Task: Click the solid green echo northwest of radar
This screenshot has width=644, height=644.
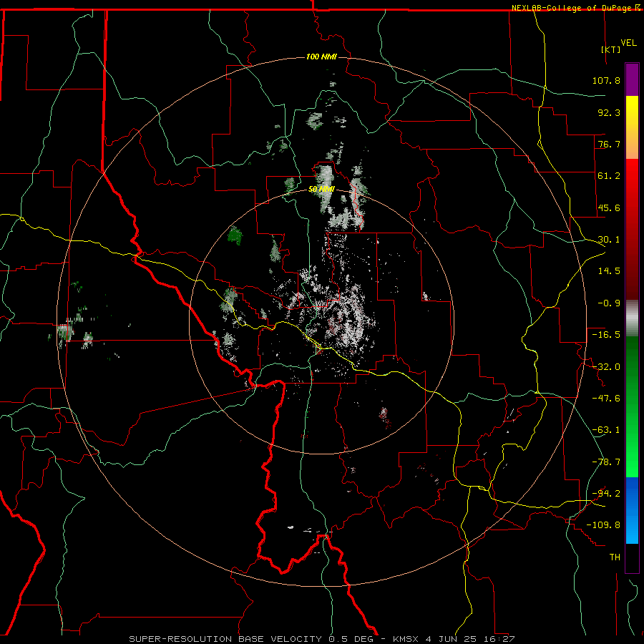Action: pos(235,235)
